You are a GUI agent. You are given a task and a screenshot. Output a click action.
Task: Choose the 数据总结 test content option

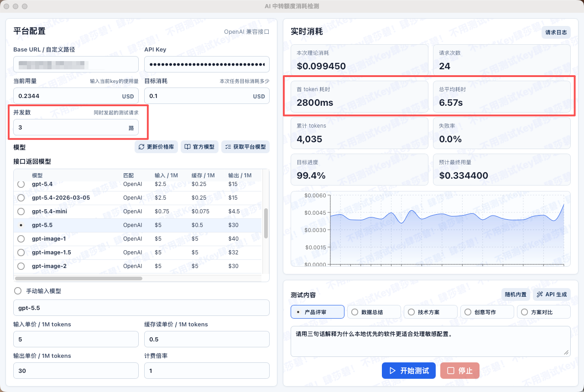tap(374, 312)
